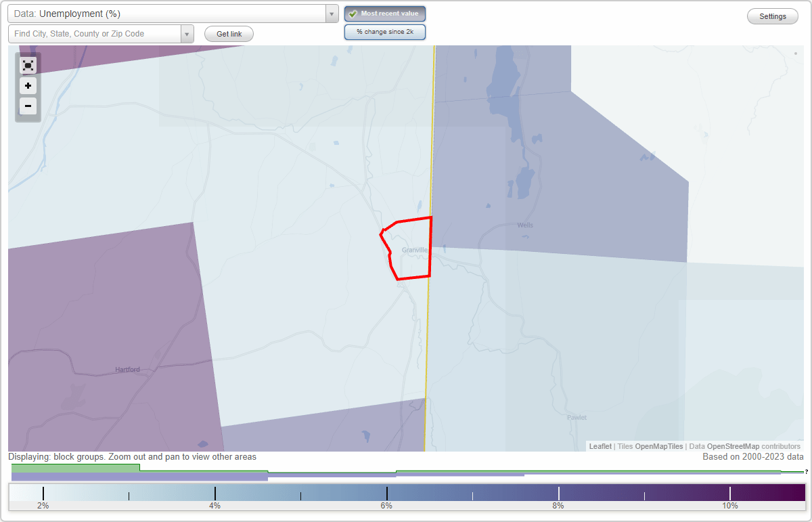Click the Pawlet town label

click(577, 417)
